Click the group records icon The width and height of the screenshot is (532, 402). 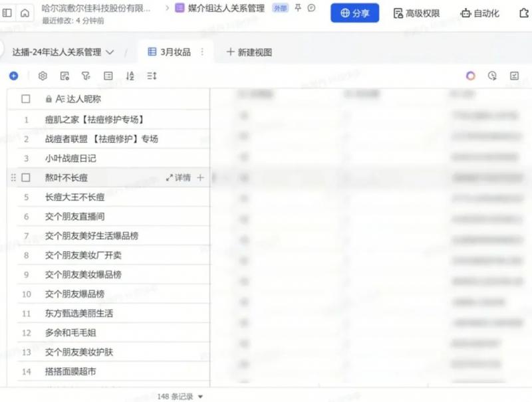click(108, 76)
